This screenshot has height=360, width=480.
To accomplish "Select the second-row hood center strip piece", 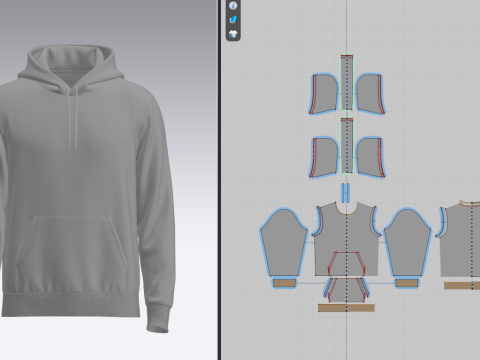I will pyautogui.click(x=347, y=145).
